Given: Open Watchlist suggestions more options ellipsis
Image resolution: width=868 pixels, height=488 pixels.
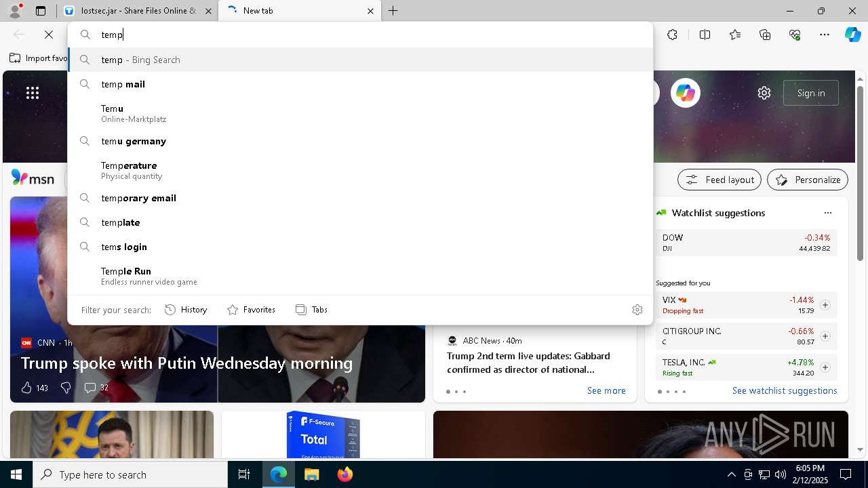Looking at the screenshot, I should pos(827,213).
